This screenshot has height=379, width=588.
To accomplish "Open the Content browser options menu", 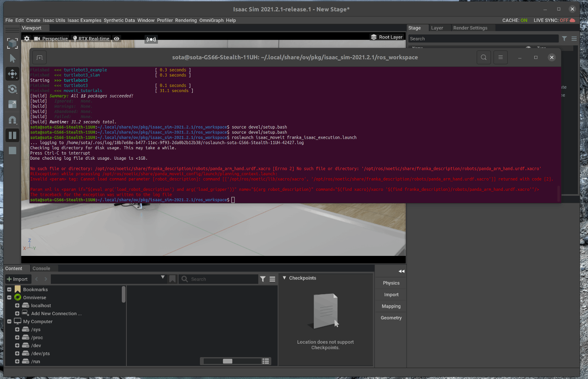I will [272, 279].
